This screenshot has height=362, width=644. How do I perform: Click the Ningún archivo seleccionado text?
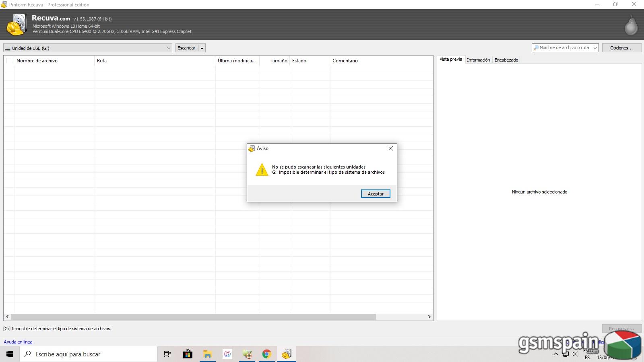(x=539, y=192)
